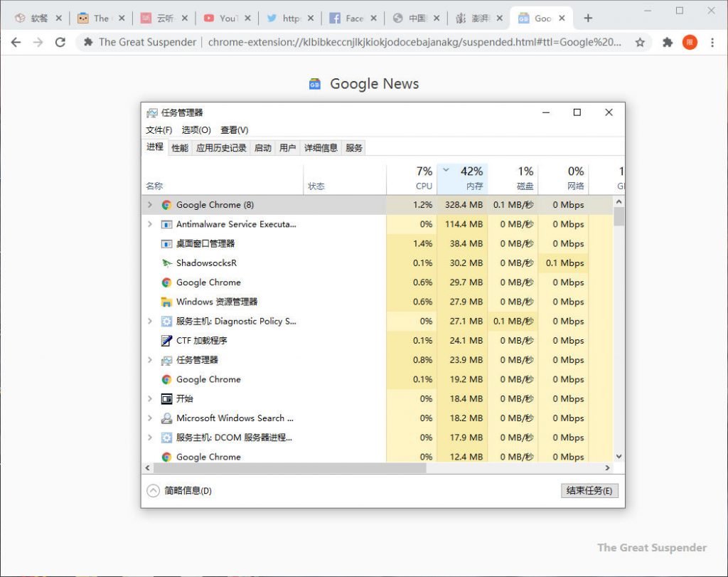
Task: Click the bookmark star in the address bar
Action: point(639,42)
